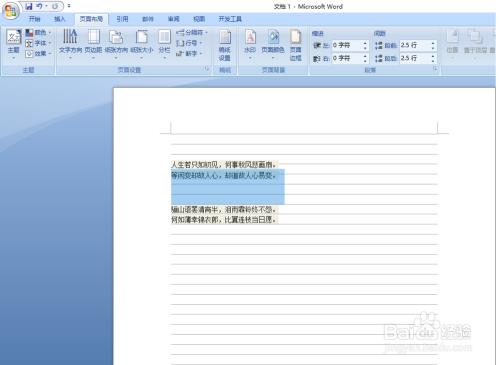Click the greyed 置于顶层 bring to front button
This screenshot has width=500, height=365.
pyautogui.click(x=475, y=43)
